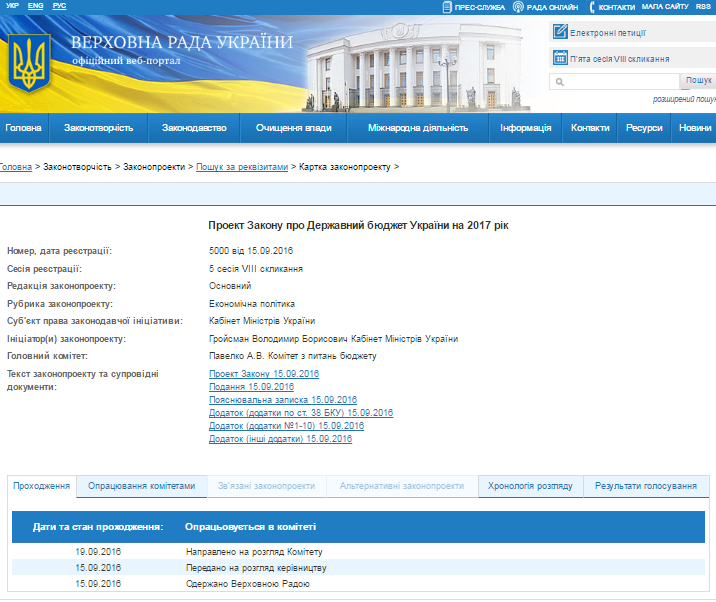Click Головна breadcrumb link
Viewport: 716px width, 602px height.
(16, 167)
